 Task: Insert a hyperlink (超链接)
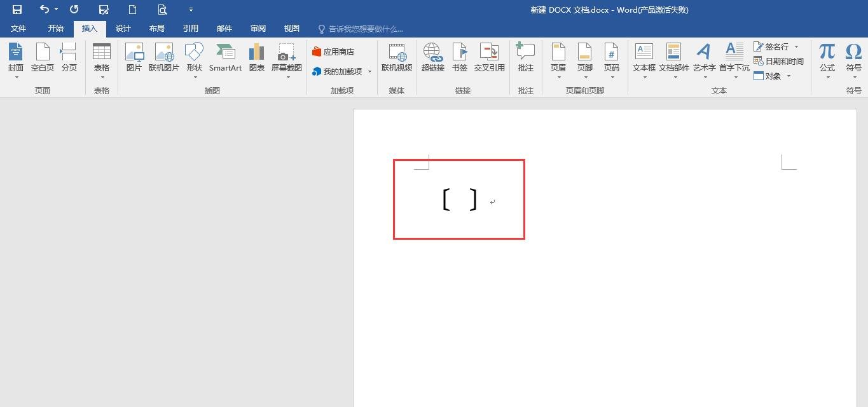(432, 59)
